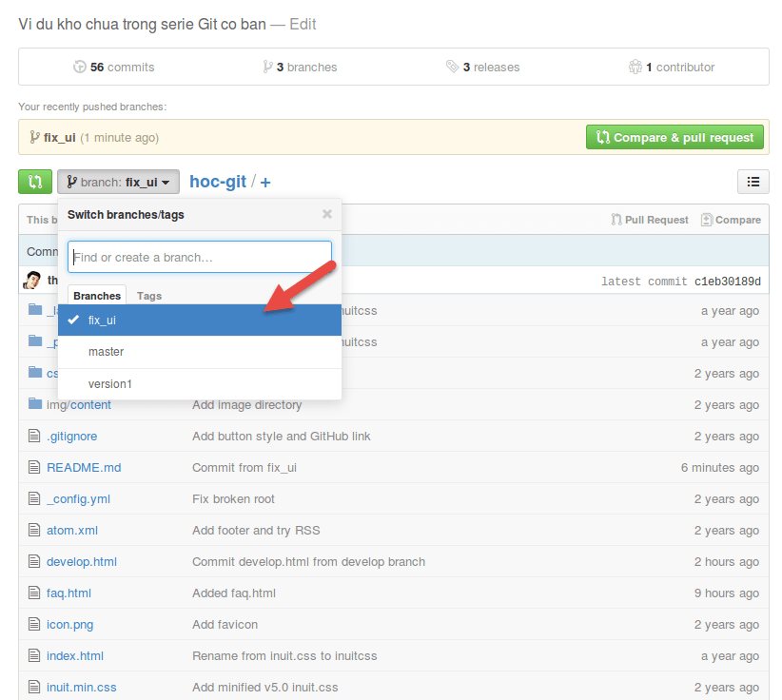
Task: Open commit message 'Added faq.html'
Action: 234,593
